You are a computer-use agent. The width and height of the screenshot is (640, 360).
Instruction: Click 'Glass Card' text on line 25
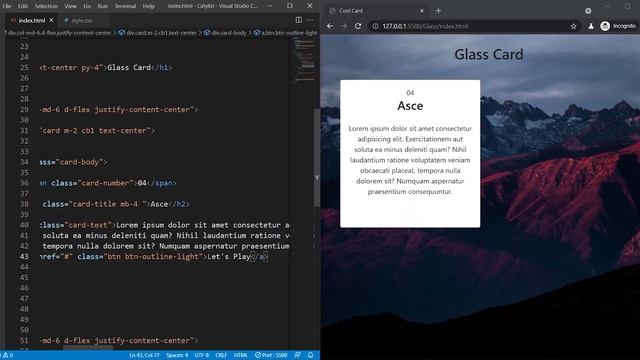pos(129,67)
